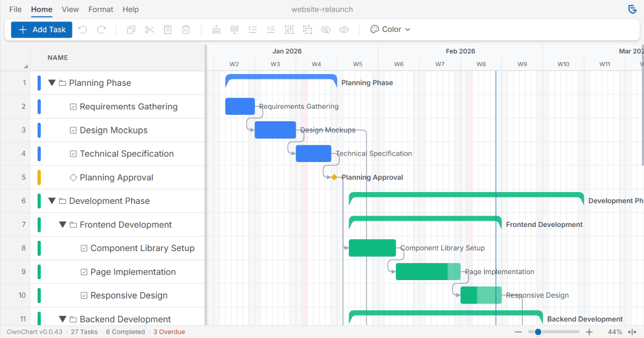Click the Add Task button
The image size is (644, 338).
[x=41, y=30]
